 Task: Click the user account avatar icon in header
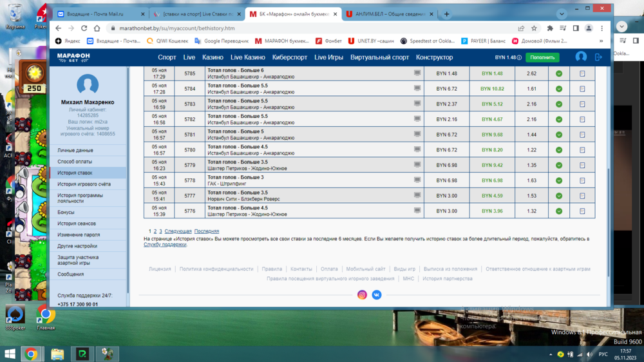click(581, 57)
